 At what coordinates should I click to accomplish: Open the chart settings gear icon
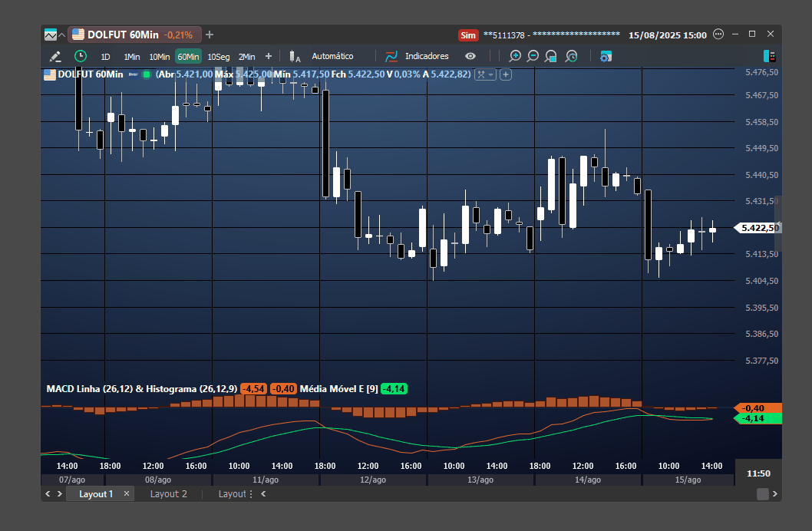coord(606,57)
